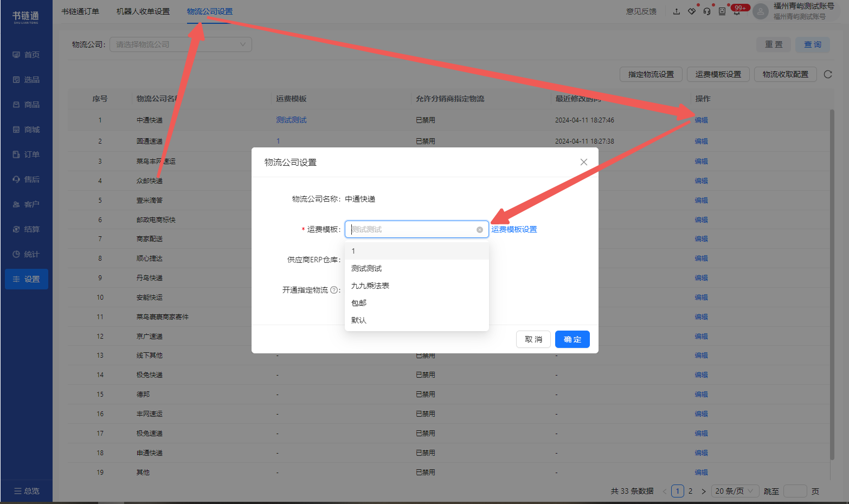The height and width of the screenshot is (504, 849).
Task: Open 商品 in the sidebar
Action: point(26,105)
